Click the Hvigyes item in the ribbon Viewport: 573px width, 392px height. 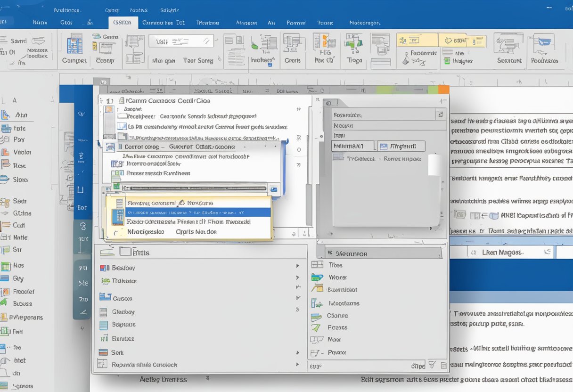(x=458, y=61)
